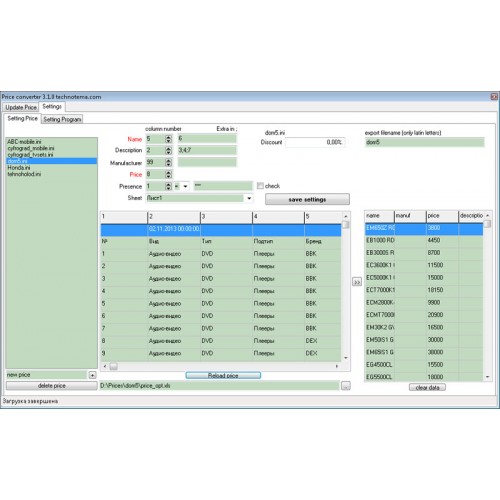Enable the check checkbox
This screenshot has height=500, width=500.
260,186
